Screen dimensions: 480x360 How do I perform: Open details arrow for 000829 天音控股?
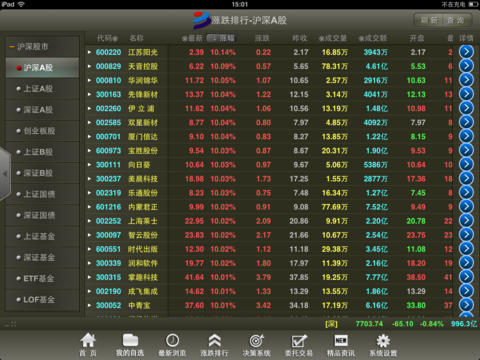point(466,66)
